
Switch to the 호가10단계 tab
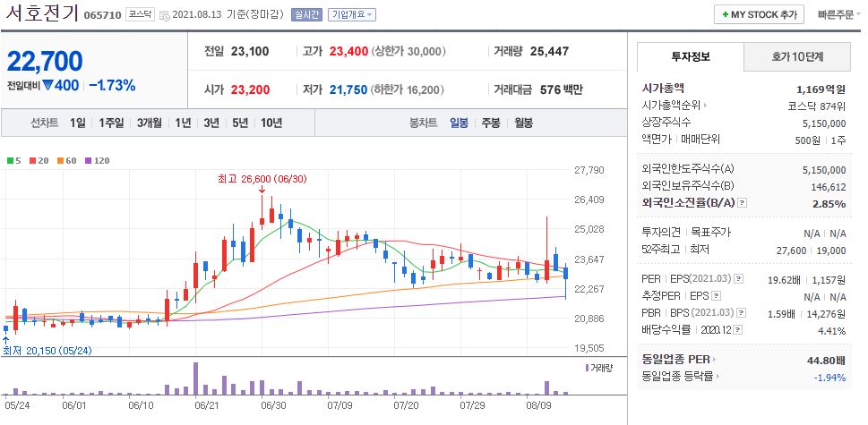[x=797, y=56]
